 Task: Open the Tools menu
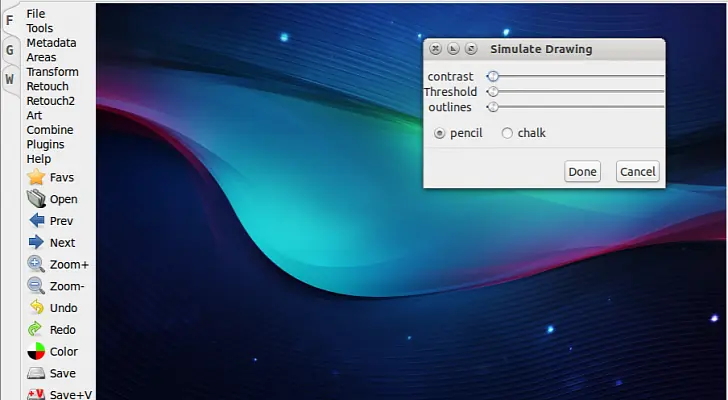39,28
